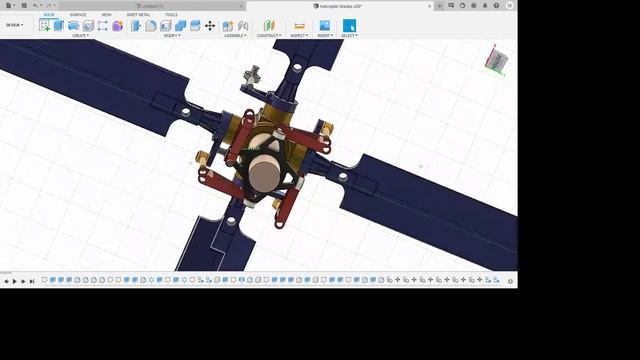Open the notifications bell
Screen dimensions: 640x360
pos(485,6)
